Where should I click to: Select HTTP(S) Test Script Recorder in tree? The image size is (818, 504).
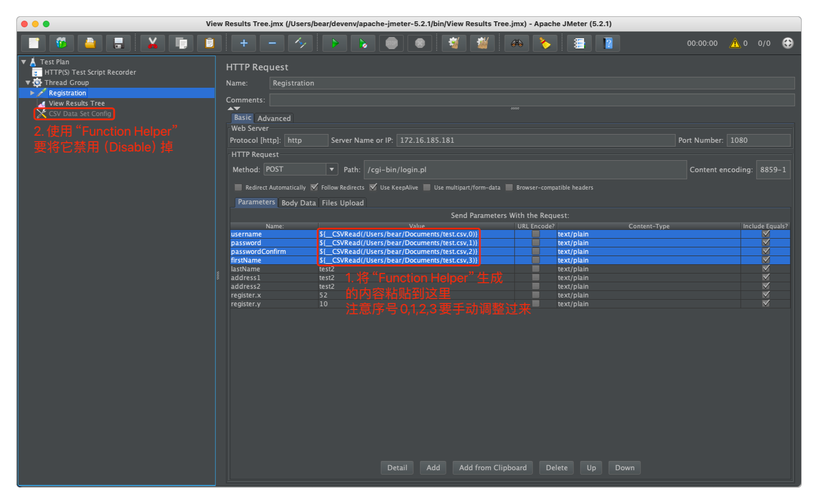[x=90, y=72]
